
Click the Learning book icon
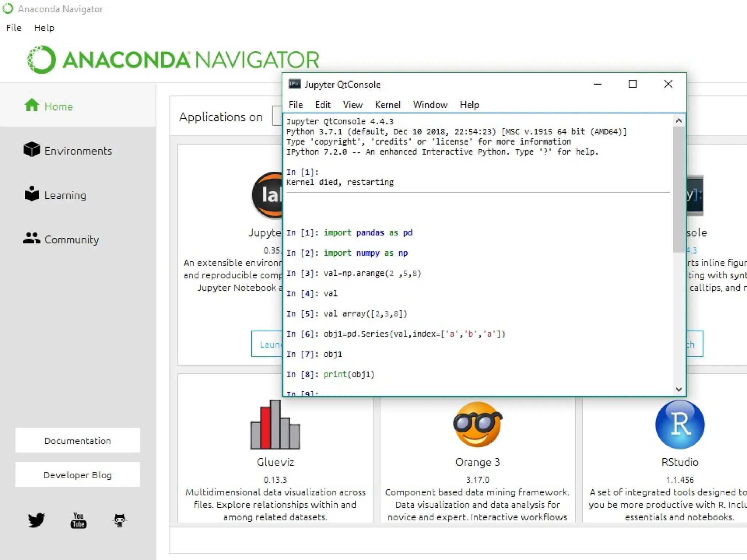click(32, 194)
